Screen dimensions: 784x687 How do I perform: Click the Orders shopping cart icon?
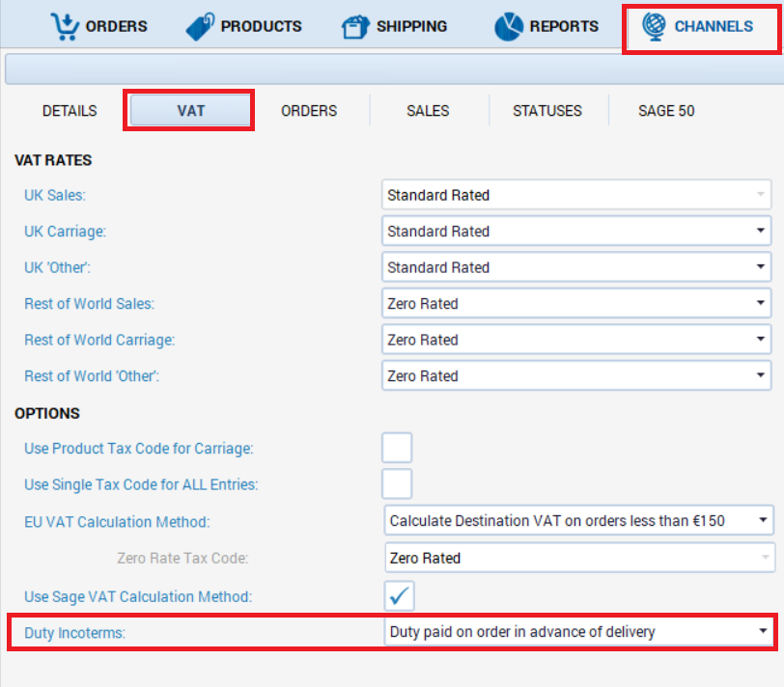pos(65,27)
